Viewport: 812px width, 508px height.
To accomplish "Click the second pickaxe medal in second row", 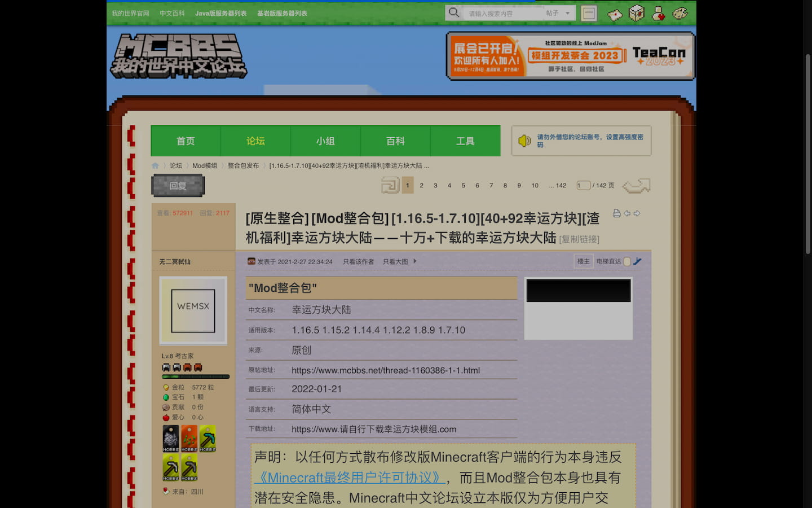I will tap(189, 467).
